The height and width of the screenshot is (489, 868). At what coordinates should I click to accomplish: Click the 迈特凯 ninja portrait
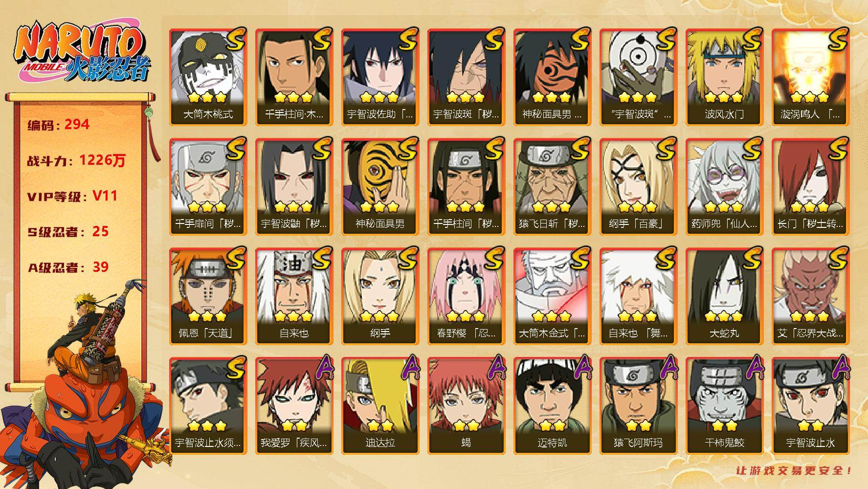(x=552, y=406)
